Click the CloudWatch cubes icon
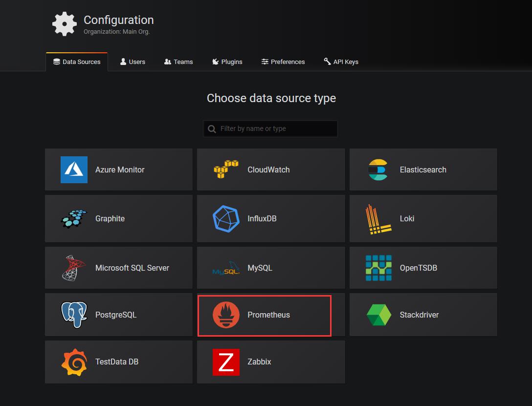Viewport: 532px width, 406px height. click(x=226, y=170)
